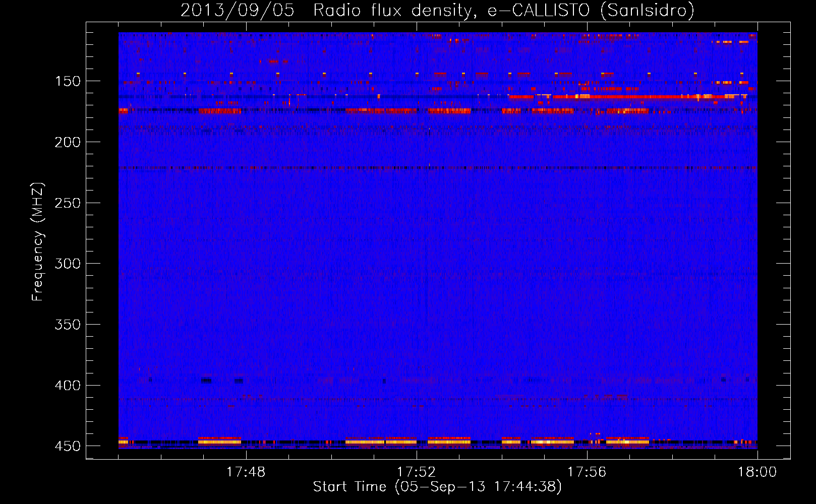Click the 17:48 time tick label
Image resolution: width=816 pixels, height=504 pixels.
click(246, 472)
